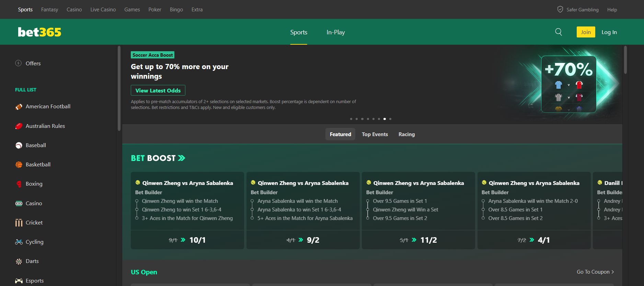Click the +70% promo banner image

pyautogui.click(x=568, y=84)
